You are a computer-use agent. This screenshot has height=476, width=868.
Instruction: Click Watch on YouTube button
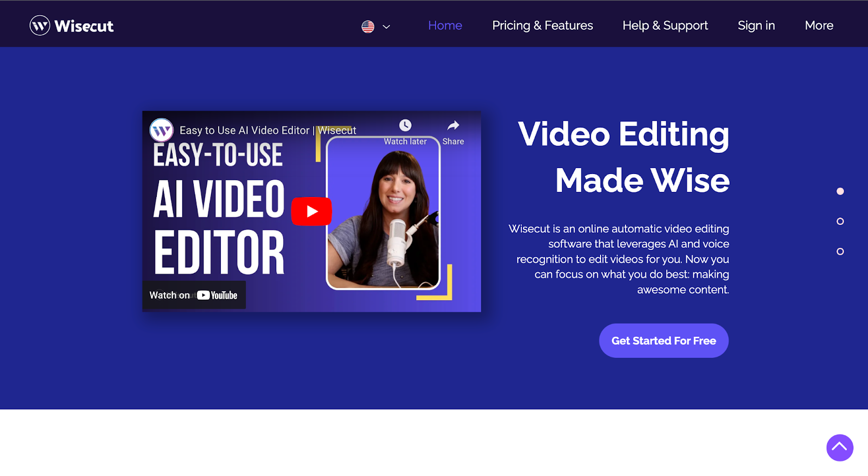pos(194,295)
